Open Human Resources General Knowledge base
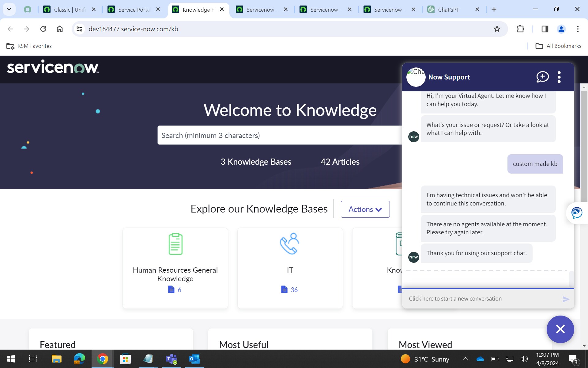The height and width of the screenshot is (368, 588). [x=175, y=268]
